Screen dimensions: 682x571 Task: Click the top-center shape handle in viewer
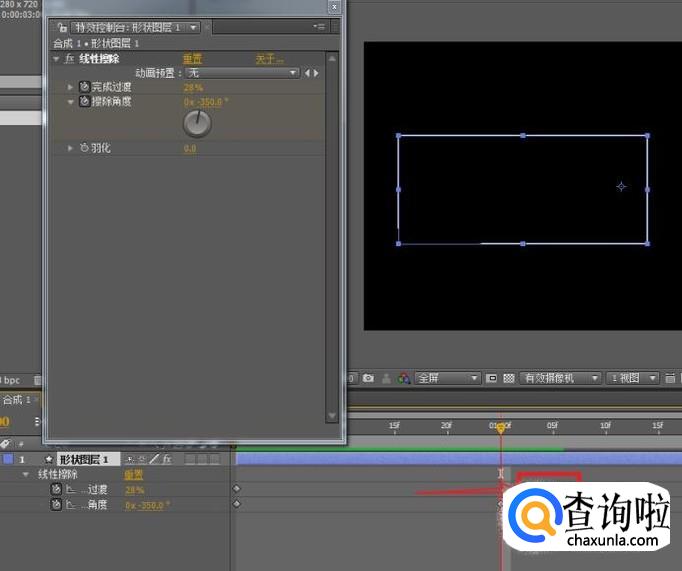point(523,136)
